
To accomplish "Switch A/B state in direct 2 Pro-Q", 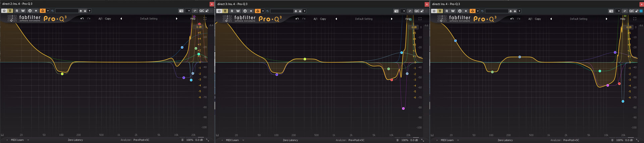I will tap(100, 19).
